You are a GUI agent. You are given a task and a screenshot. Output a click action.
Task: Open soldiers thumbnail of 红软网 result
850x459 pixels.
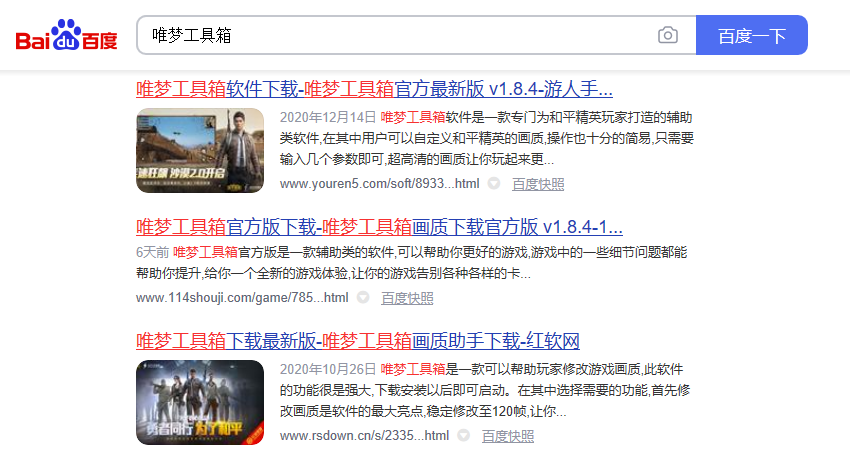[x=199, y=402]
